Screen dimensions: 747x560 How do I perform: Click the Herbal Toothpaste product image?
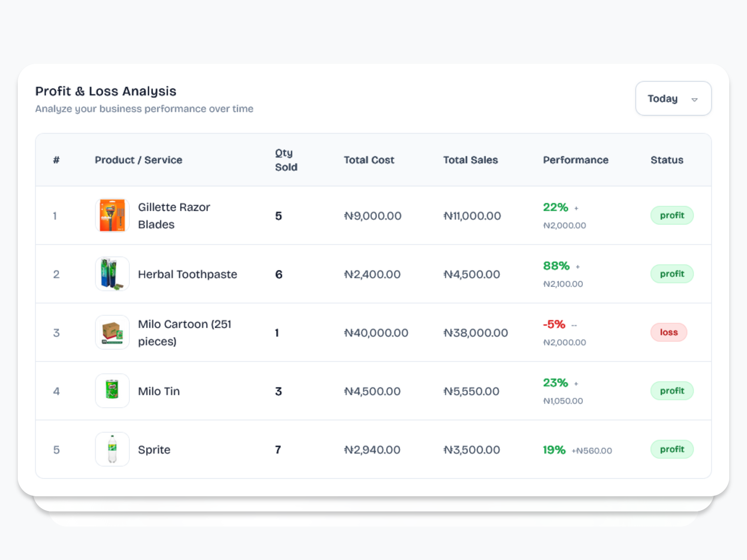click(x=112, y=274)
